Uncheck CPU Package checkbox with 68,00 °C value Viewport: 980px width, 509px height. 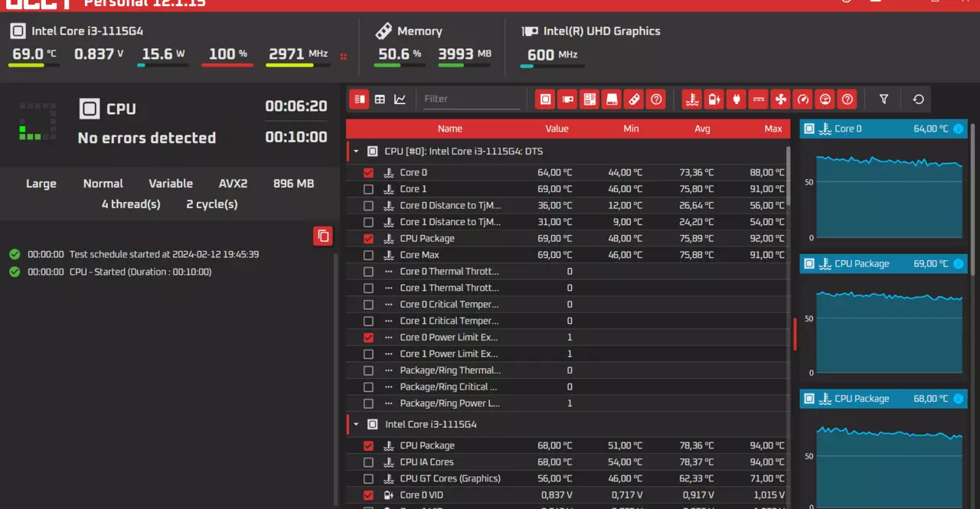pos(368,445)
